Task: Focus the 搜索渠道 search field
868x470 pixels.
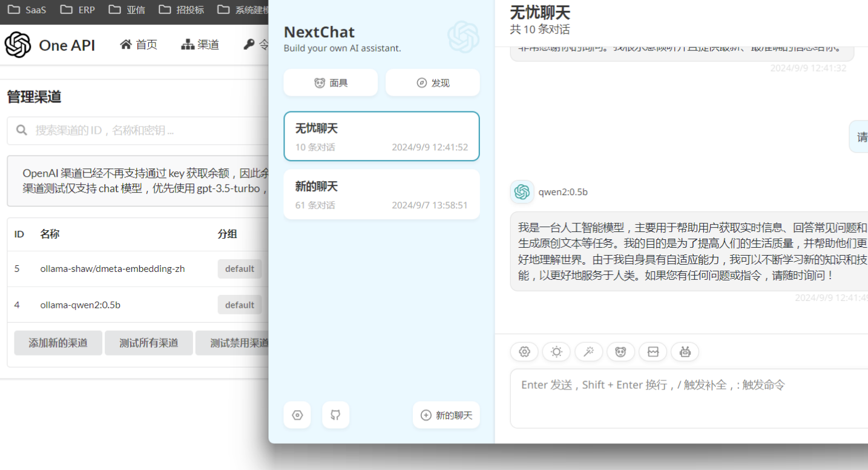Action: click(138, 130)
